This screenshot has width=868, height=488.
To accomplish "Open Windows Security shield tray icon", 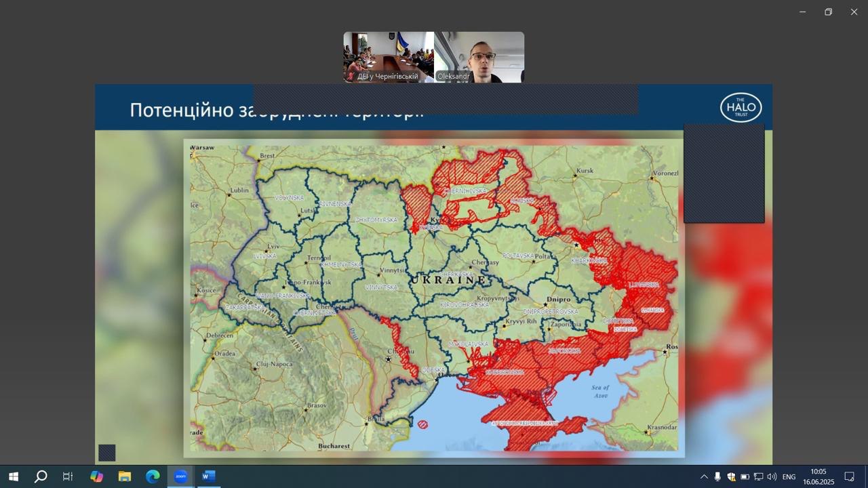I will pos(731,477).
